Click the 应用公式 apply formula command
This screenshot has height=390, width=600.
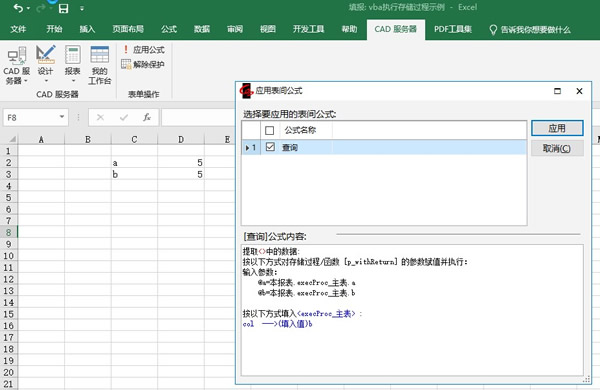tap(143, 50)
